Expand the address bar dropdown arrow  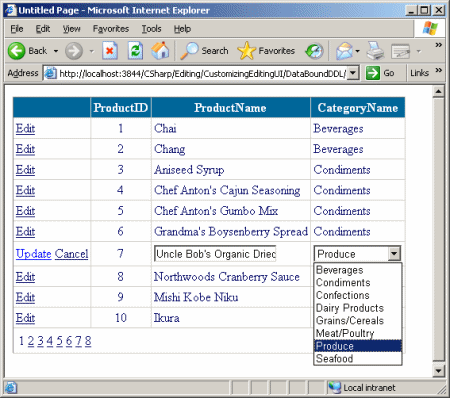(x=353, y=73)
